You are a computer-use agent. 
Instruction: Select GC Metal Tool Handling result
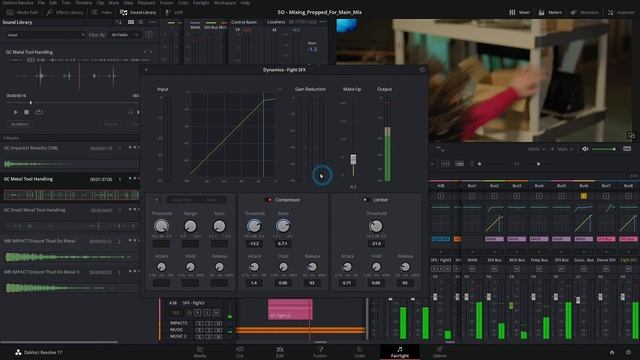pyautogui.click(x=70, y=188)
